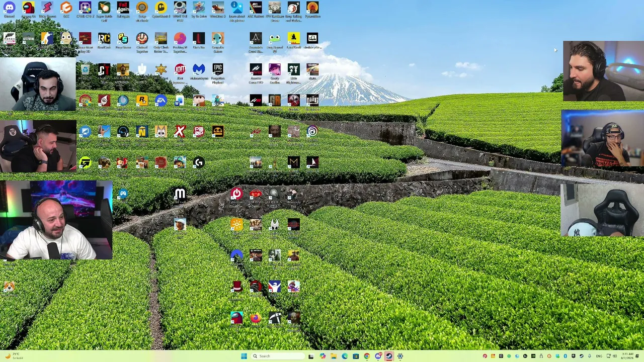The image size is (644, 362).
Task: Launch Keep Talking and Nobody Explodes
Action: coord(293,11)
